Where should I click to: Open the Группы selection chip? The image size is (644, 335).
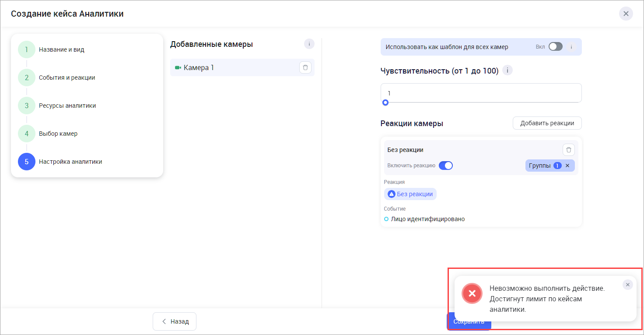point(540,166)
